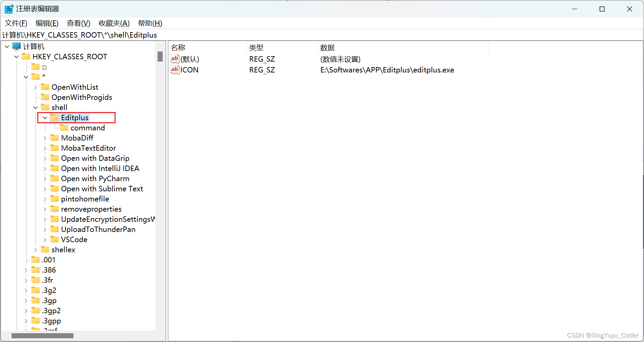The image size is (644, 342).
Task: Expand the removeproperties key
Action: pyautogui.click(x=45, y=209)
